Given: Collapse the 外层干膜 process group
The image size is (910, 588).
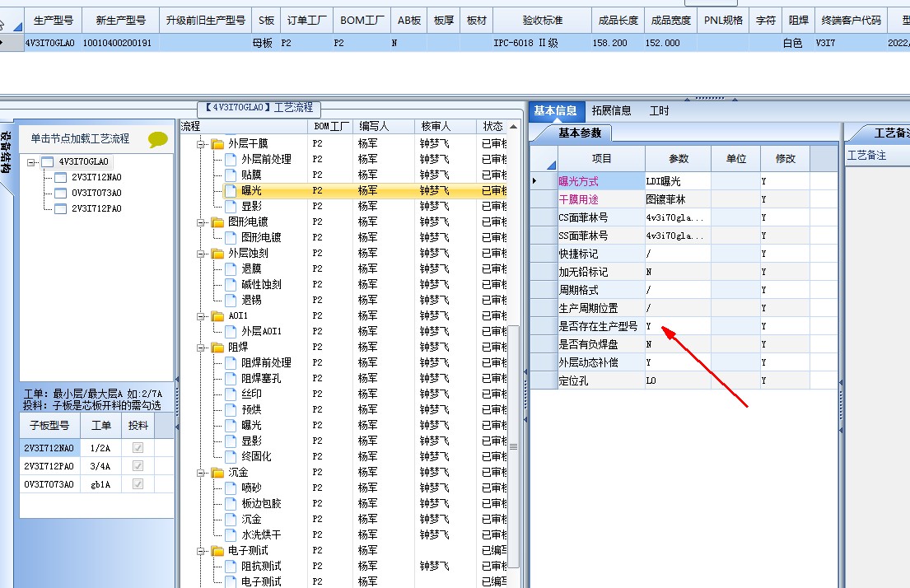Looking at the screenshot, I should pyautogui.click(x=201, y=144).
